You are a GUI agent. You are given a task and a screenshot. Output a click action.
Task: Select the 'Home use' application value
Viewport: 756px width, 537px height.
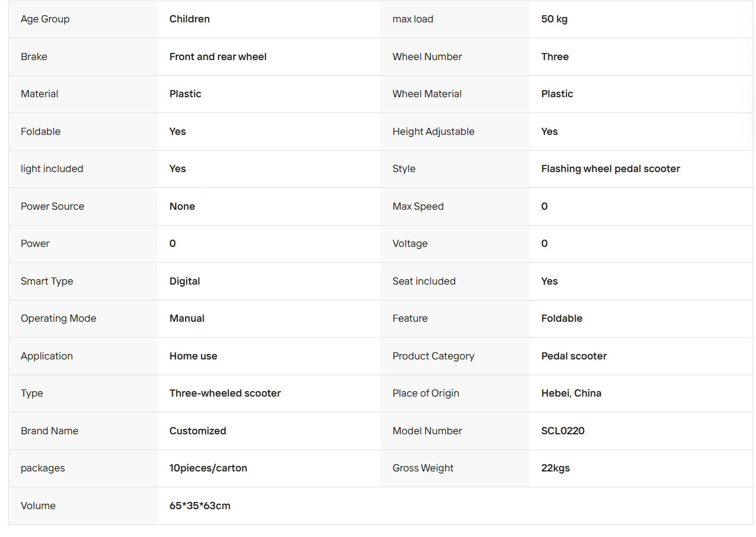point(193,356)
